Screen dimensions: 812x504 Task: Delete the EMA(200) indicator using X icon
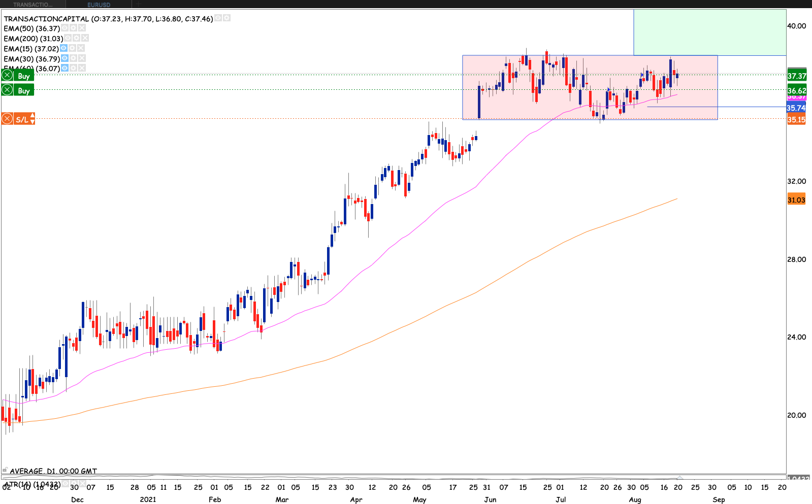[85, 38]
